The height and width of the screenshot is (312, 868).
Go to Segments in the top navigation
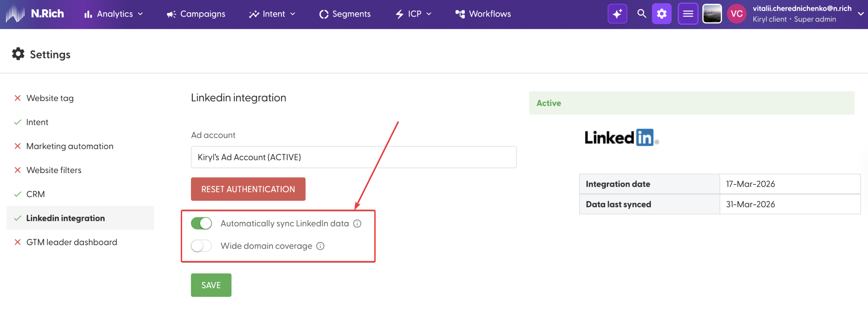click(x=345, y=14)
